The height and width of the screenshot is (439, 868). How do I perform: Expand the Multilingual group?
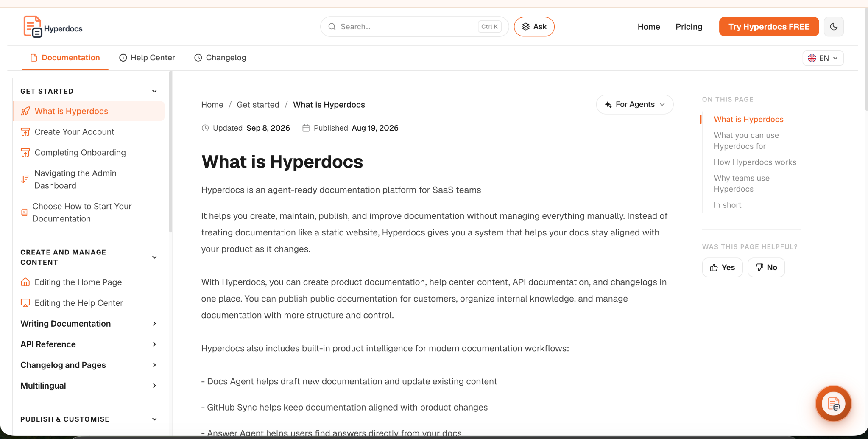pyautogui.click(x=89, y=386)
